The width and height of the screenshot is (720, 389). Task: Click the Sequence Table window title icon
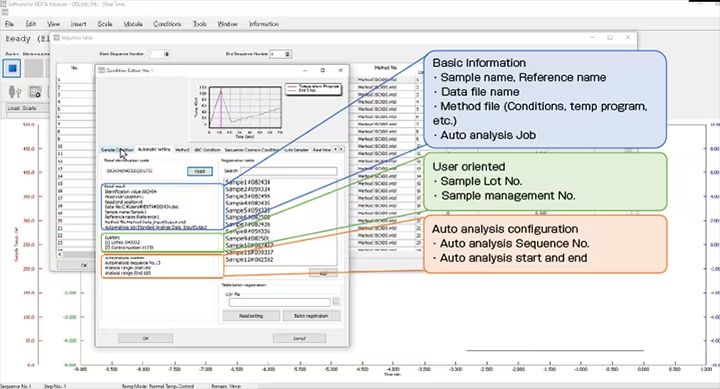[x=56, y=38]
